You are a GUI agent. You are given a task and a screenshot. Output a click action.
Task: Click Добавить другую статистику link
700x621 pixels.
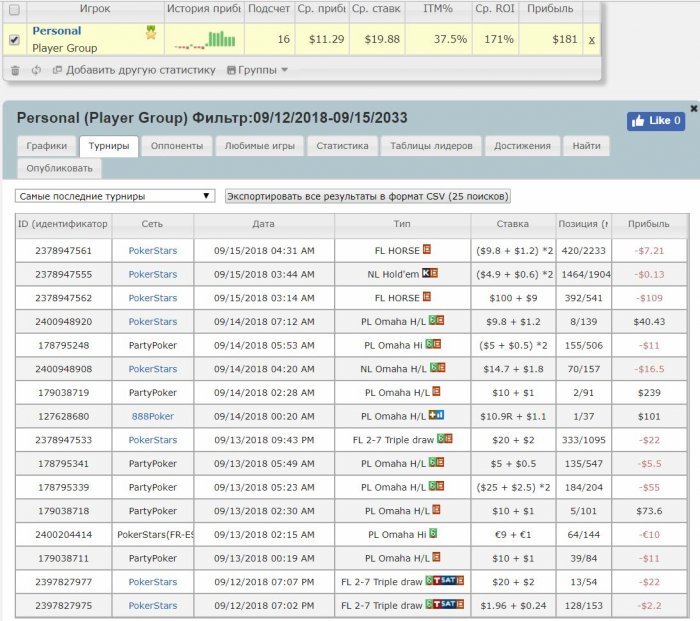(x=133, y=70)
